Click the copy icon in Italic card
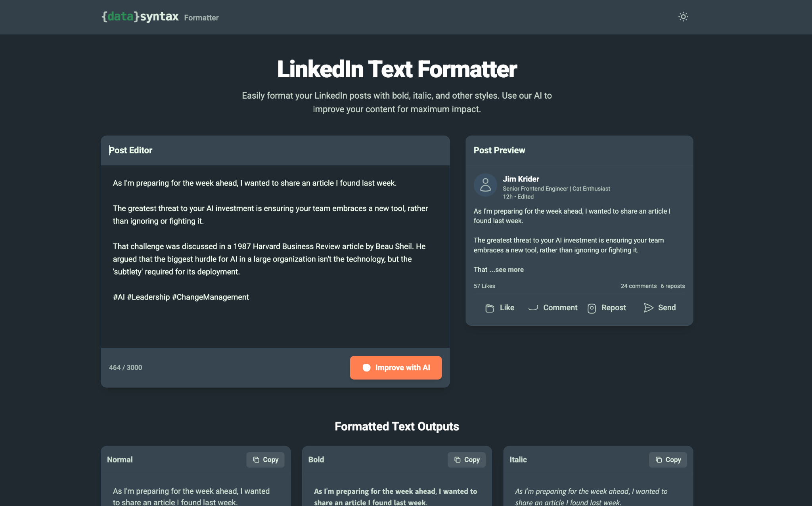812x506 pixels. click(659, 460)
